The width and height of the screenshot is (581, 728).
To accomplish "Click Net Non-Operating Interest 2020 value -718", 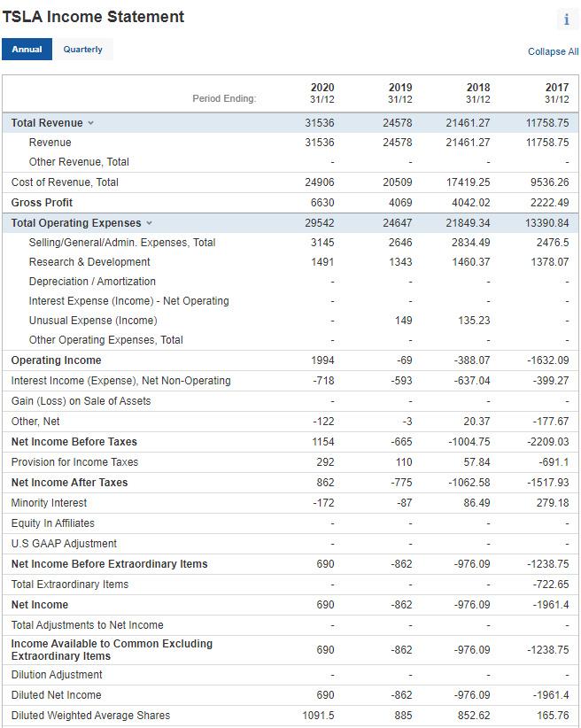I will (323, 381).
